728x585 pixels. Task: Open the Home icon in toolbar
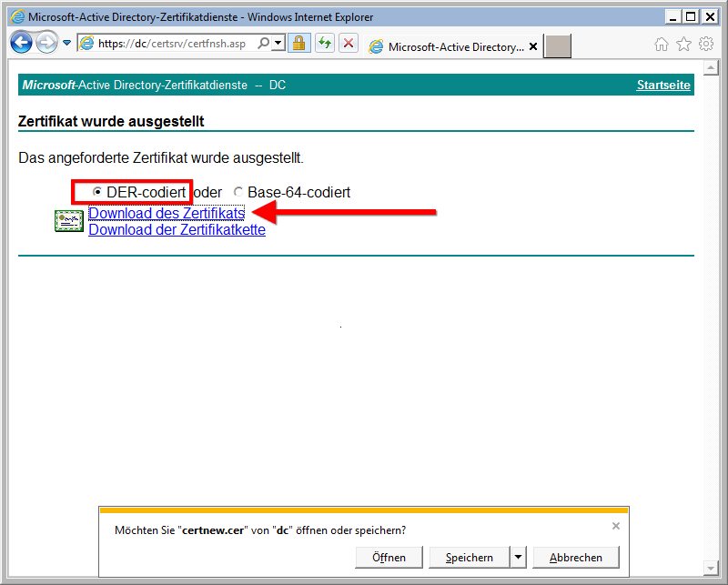[662, 44]
